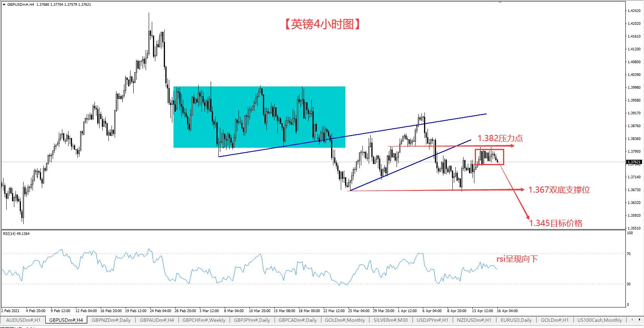Image resolution: width=644 pixels, height=328 pixels.
Task: Open the US100Cash,Monthly chart tab
Action: pos(599,320)
